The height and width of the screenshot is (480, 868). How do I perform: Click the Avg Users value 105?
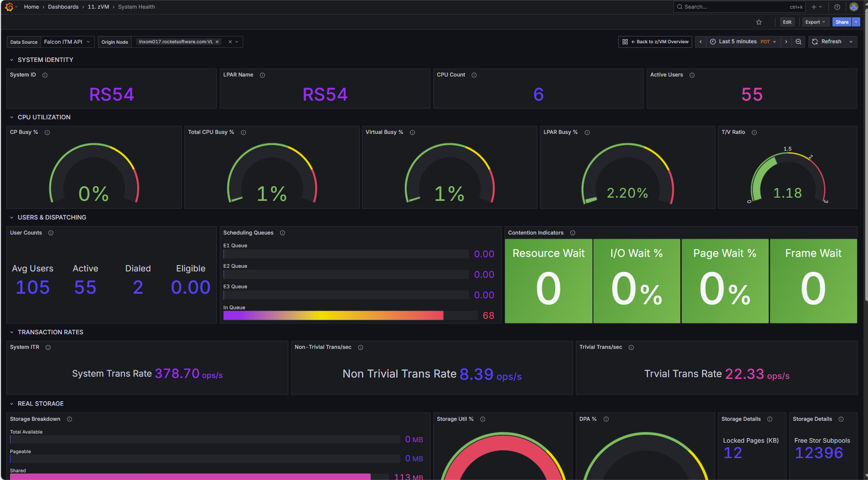(33, 287)
